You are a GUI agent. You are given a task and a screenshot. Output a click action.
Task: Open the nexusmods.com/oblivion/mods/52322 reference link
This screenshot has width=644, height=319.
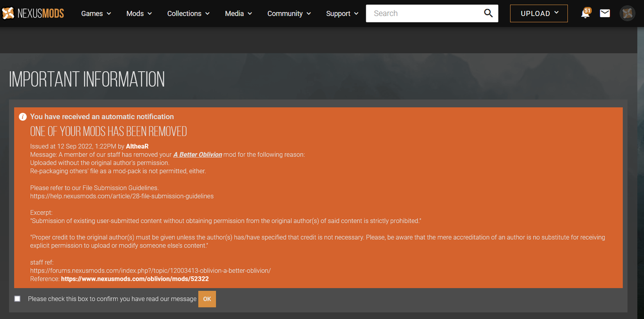click(x=135, y=279)
